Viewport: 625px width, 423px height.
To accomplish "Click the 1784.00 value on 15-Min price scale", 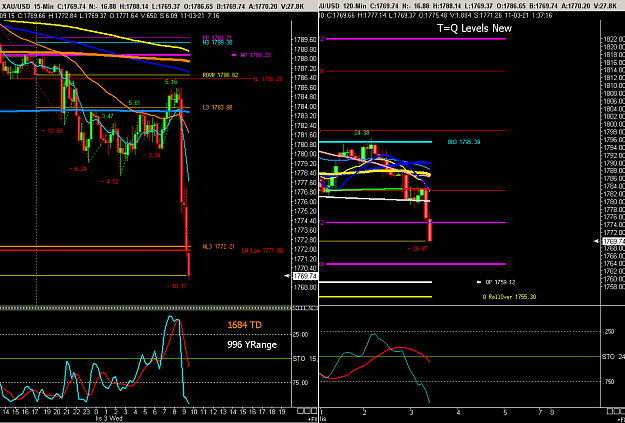I will click(303, 106).
